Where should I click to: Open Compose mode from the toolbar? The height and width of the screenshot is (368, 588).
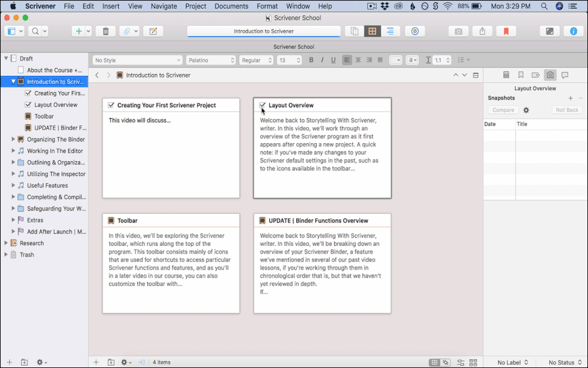click(549, 31)
